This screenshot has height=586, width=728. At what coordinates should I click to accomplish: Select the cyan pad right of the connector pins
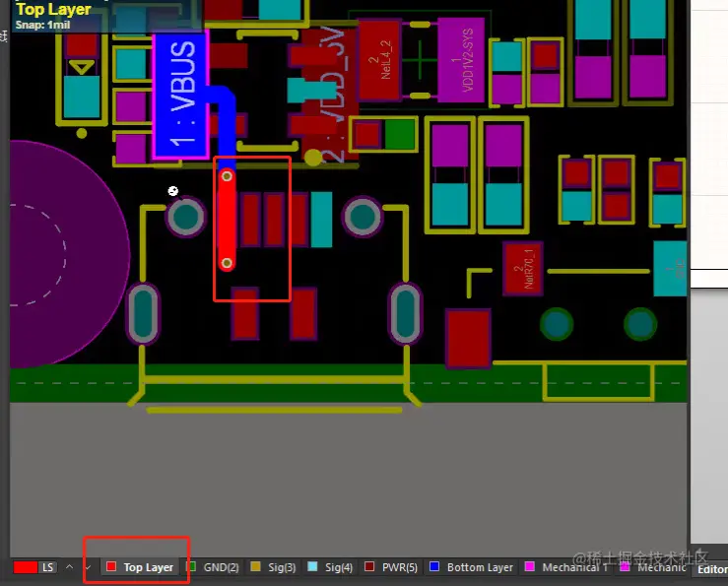tap(321, 220)
